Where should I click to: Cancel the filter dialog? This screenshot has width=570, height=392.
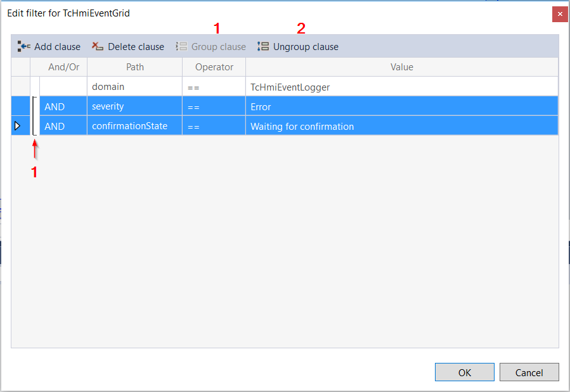tap(529, 372)
